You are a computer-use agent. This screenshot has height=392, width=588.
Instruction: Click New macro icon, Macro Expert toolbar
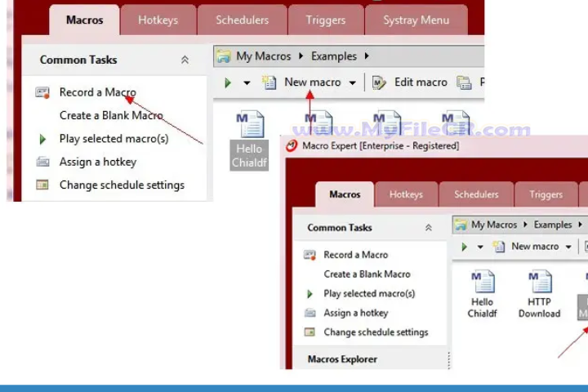point(499,247)
